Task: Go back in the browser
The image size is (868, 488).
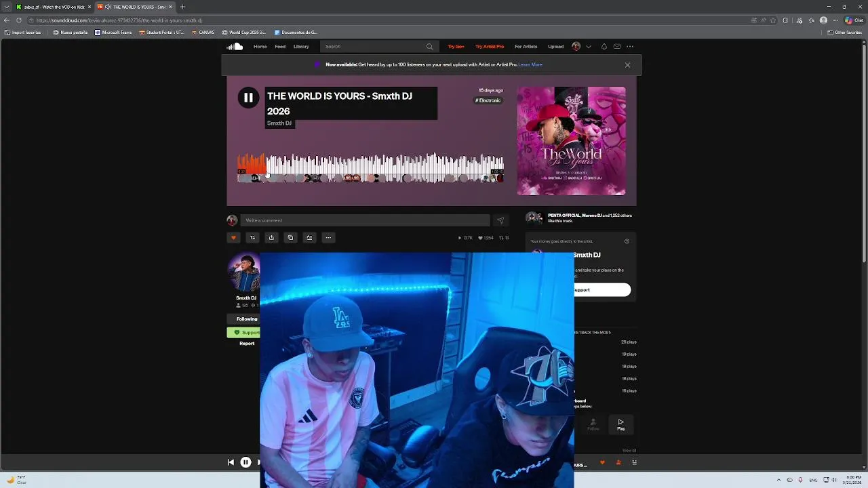Action: (x=7, y=20)
